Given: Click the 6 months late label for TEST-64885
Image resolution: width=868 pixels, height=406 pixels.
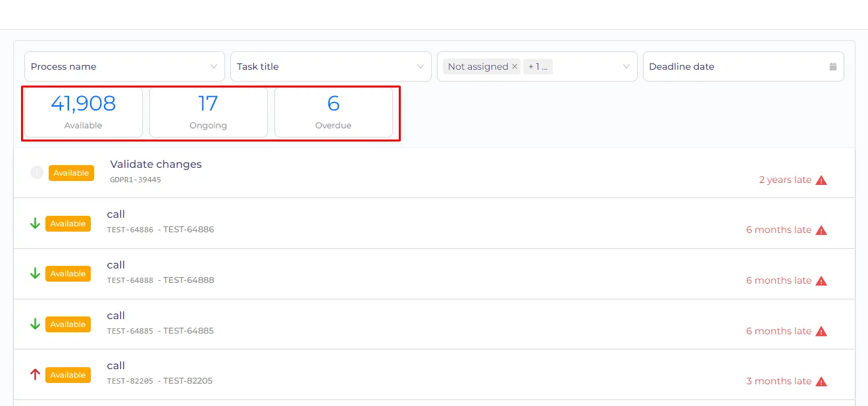Looking at the screenshot, I should click(x=779, y=331).
